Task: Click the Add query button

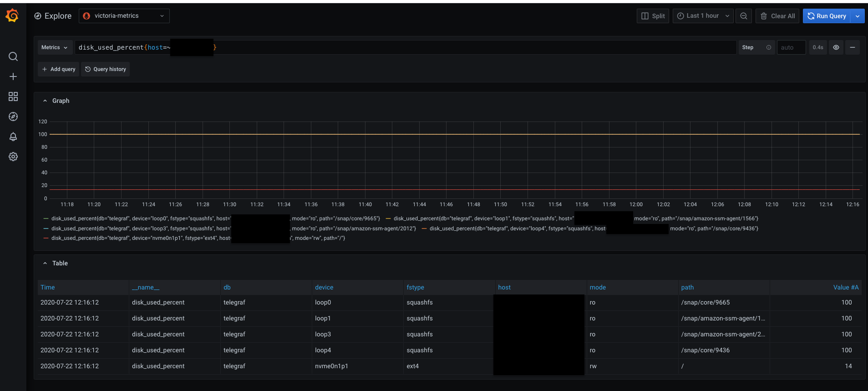Action: 58,69
